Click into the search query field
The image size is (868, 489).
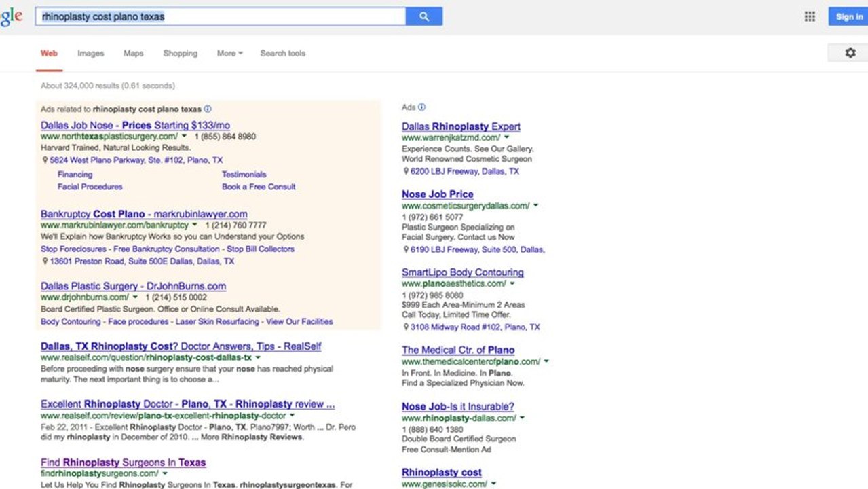click(x=221, y=16)
